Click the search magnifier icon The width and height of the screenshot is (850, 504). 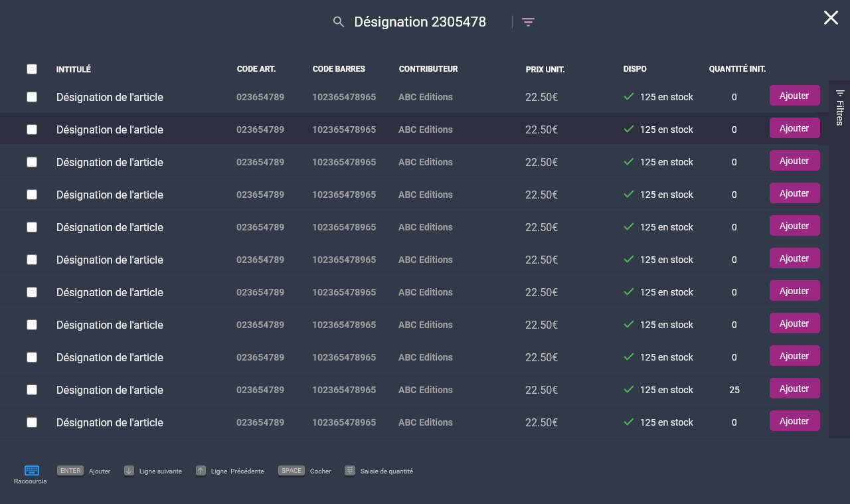(339, 22)
